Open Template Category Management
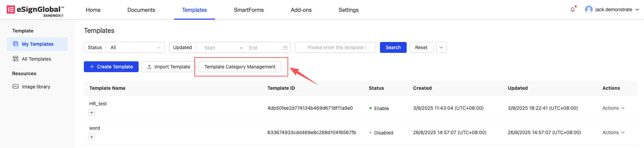The width and height of the screenshot is (644, 148). coord(240,67)
